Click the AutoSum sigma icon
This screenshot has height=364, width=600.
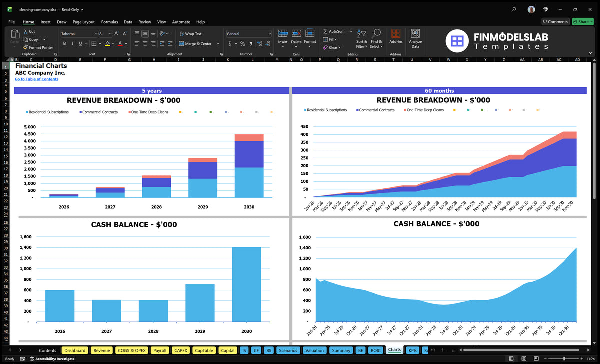click(x=326, y=31)
